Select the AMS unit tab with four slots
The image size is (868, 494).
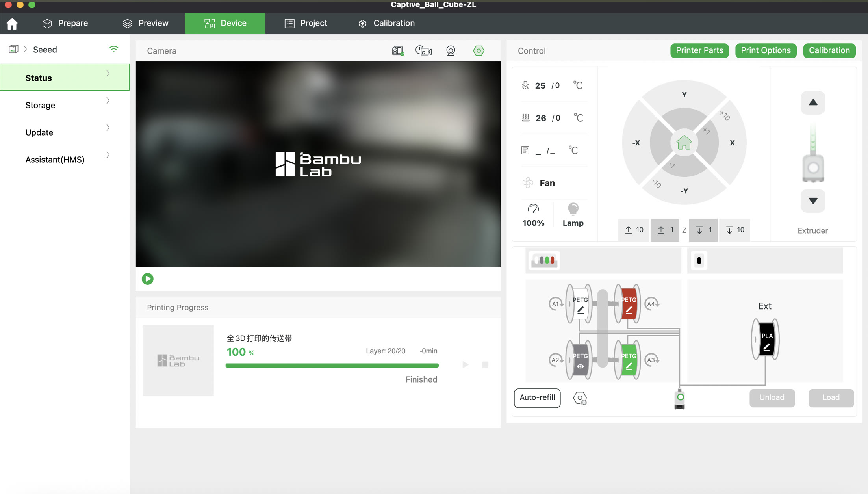pyautogui.click(x=544, y=260)
